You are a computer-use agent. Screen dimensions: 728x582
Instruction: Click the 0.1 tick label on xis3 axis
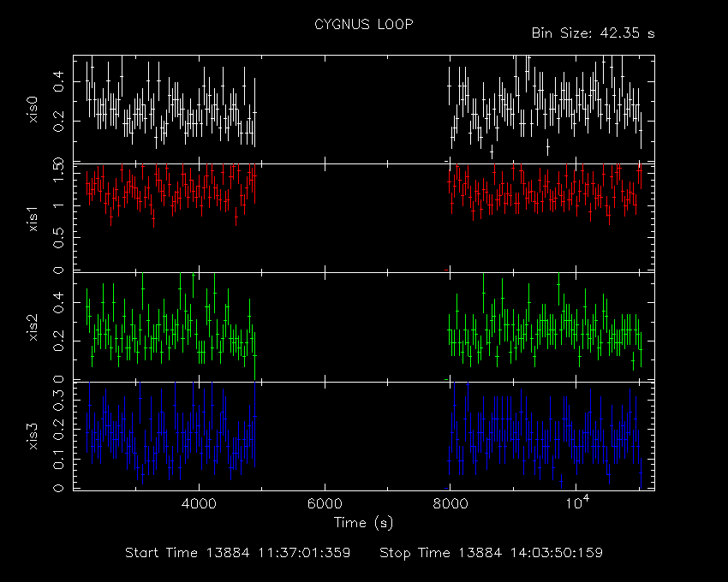click(58, 459)
